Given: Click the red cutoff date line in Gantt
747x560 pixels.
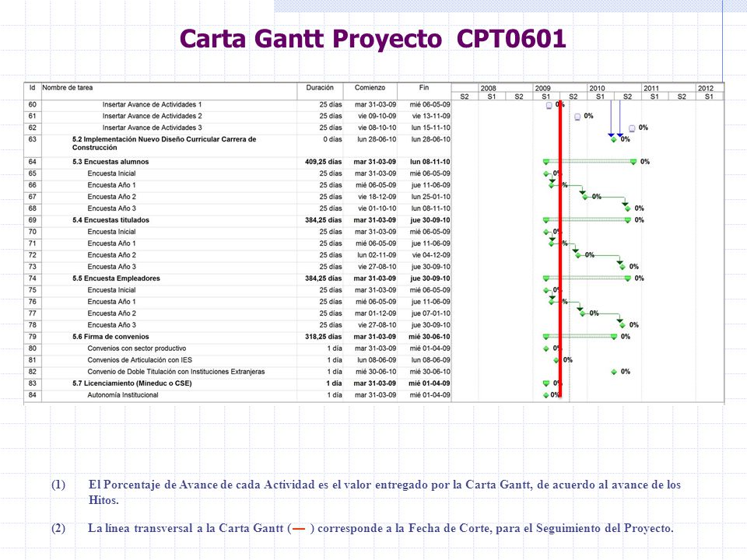Looking at the screenshot, I should point(560,249).
